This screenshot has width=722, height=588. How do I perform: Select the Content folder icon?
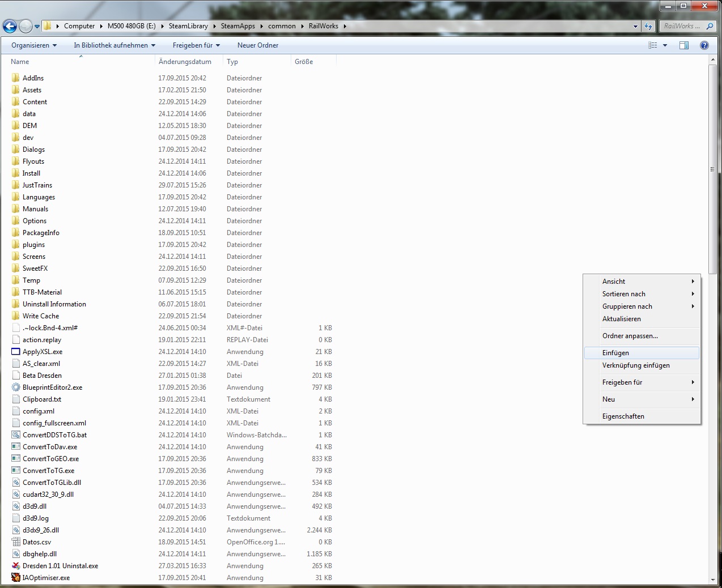point(15,102)
